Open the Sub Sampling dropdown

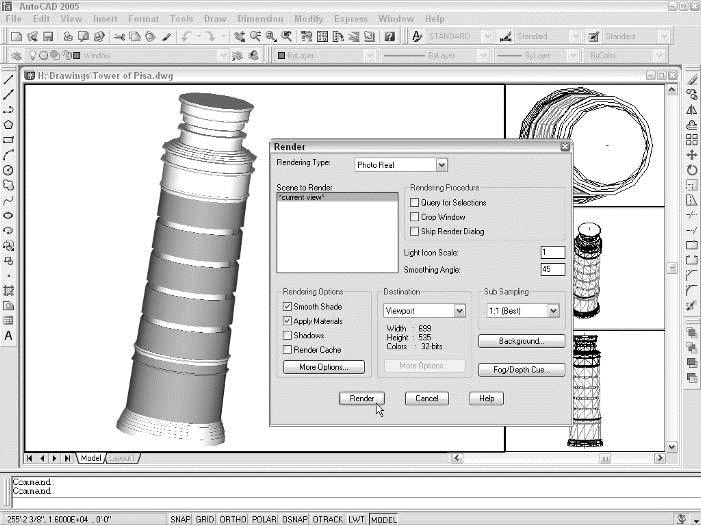(553, 311)
